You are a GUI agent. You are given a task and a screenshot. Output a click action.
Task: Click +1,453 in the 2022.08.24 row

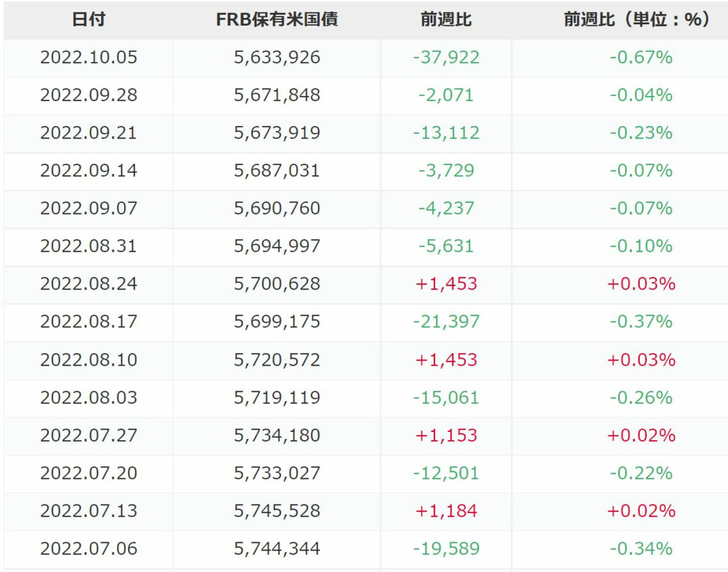446,283
